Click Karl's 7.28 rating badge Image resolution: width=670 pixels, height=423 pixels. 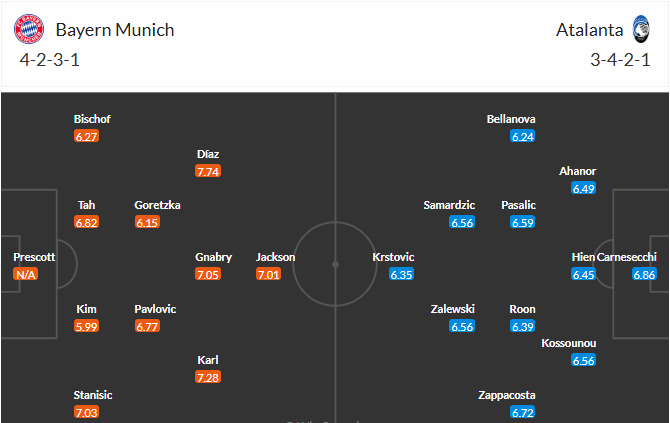208,377
